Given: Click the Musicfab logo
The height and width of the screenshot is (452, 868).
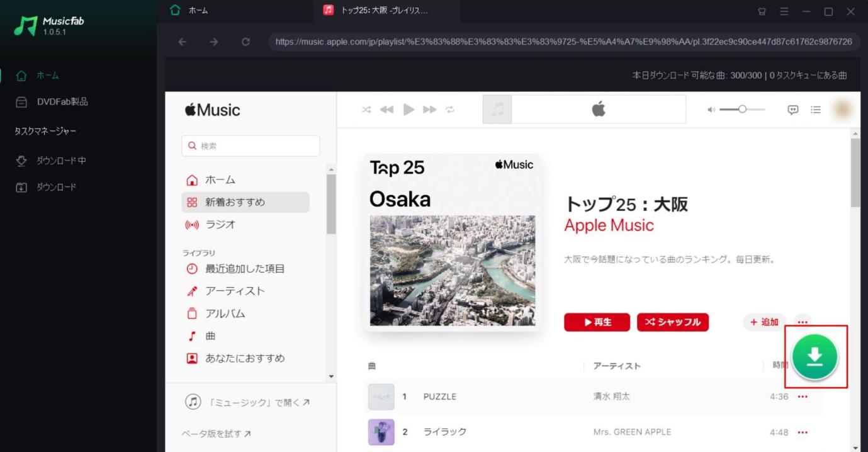Looking at the screenshot, I should point(50,25).
